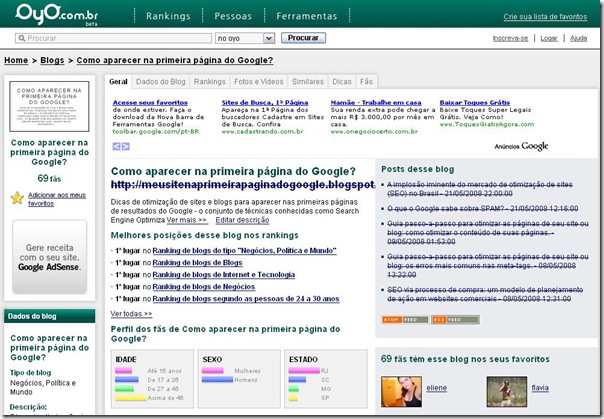604x419 pixels.
Task: Open 'Sites de Busca, 1ª Página' ad
Action: click(265, 102)
